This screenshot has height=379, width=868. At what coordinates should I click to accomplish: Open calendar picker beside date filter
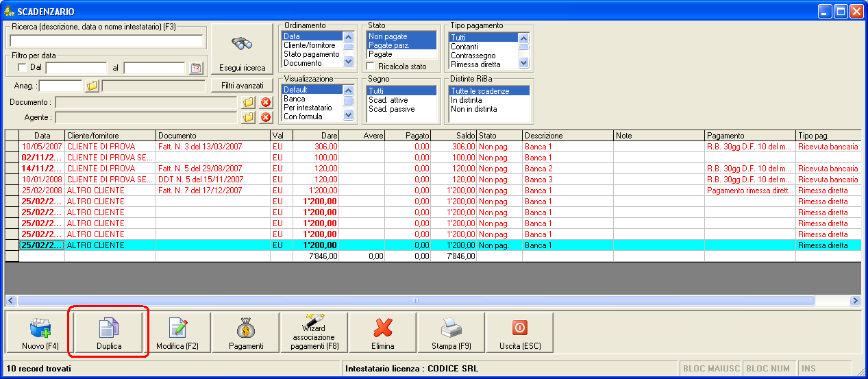pos(197,67)
